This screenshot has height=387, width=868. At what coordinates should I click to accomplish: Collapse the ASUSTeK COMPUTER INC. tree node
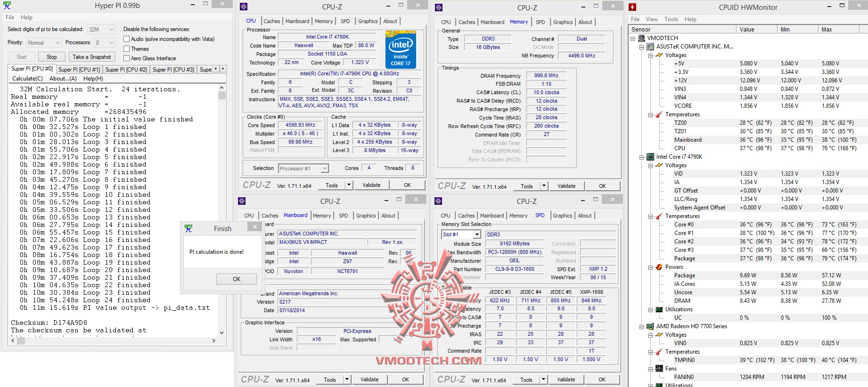642,47
